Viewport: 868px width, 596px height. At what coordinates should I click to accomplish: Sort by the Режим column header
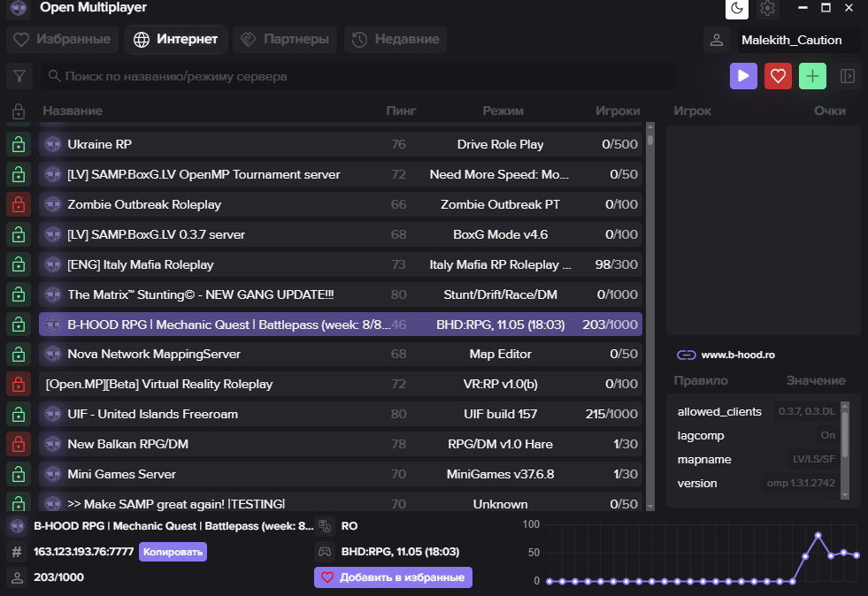(503, 111)
